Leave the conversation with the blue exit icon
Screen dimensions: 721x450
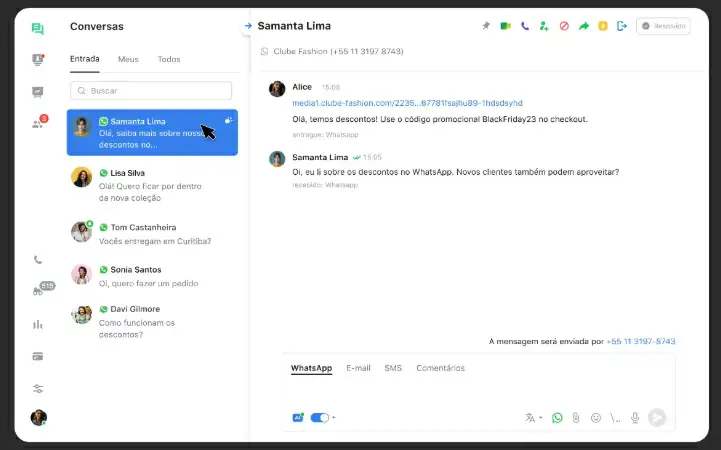pyautogui.click(x=622, y=26)
